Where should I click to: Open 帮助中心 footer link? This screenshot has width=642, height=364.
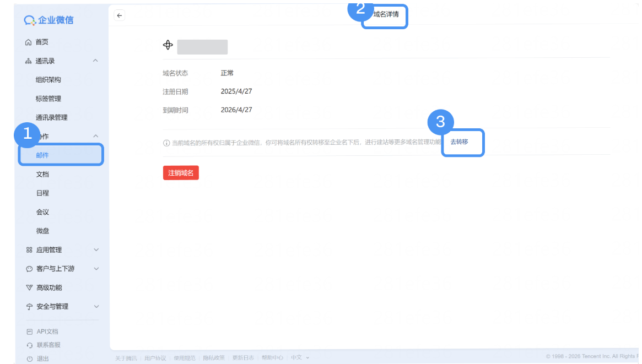(272, 358)
